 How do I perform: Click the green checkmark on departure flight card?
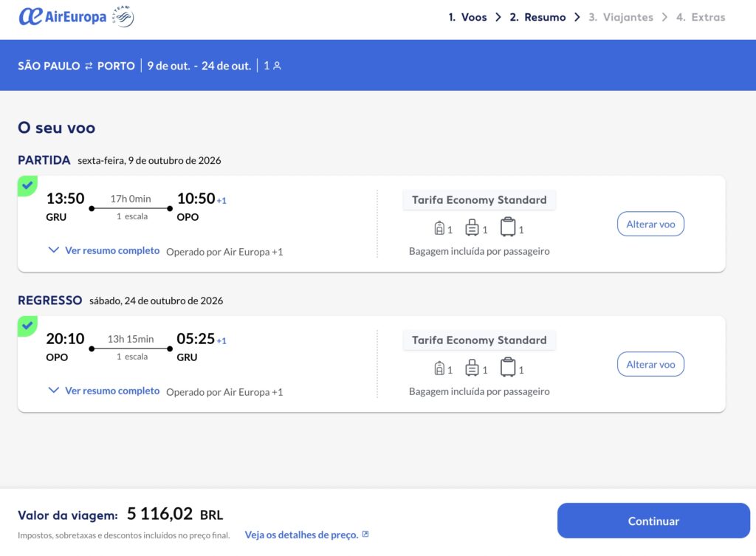[27, 185]
